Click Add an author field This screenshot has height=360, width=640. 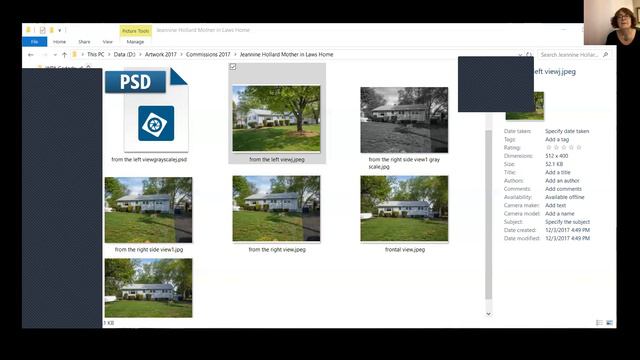562,181
